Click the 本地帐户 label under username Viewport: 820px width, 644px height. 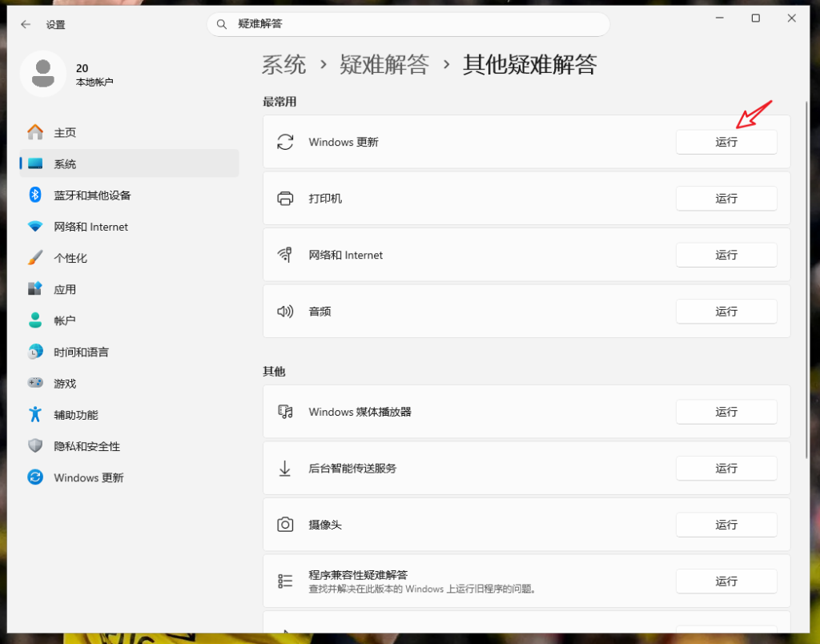coord(94,83)
